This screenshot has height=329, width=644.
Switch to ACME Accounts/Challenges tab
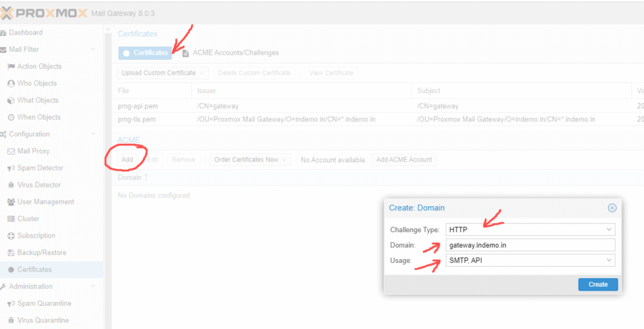pyautogui.click(x=230, y=53)
